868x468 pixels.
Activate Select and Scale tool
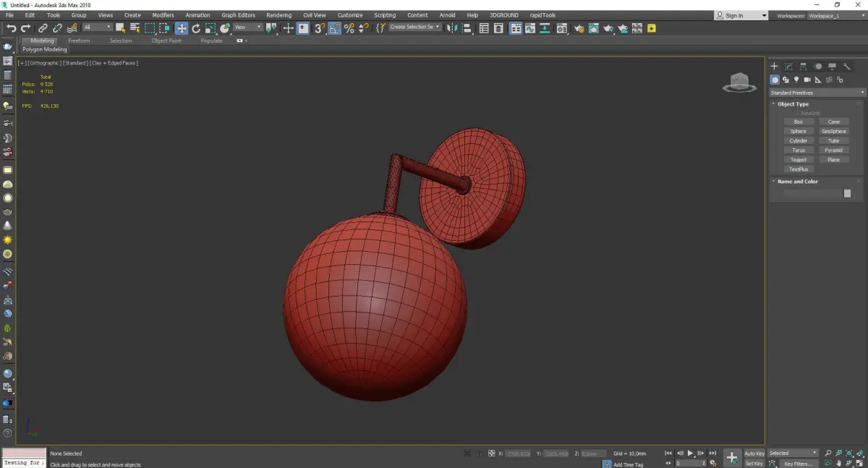[x=210, y=28]
